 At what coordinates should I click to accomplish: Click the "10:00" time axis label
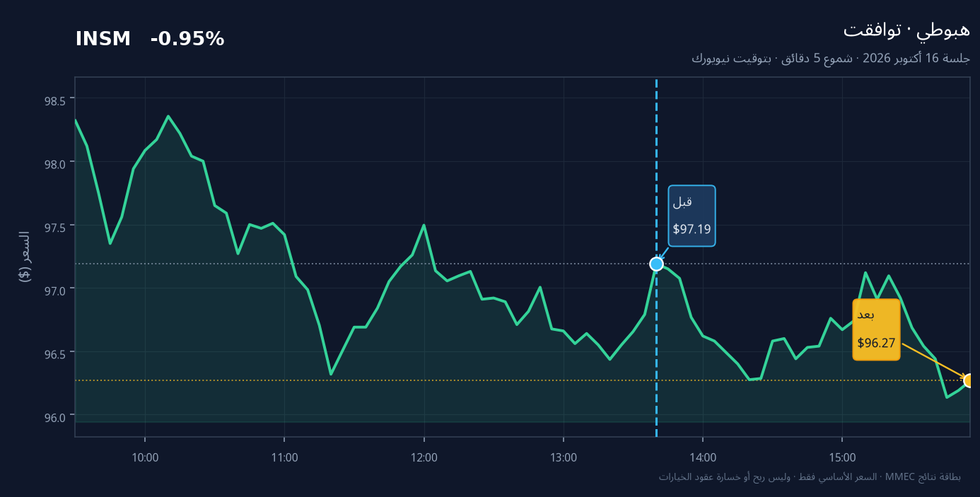point(145,457)
